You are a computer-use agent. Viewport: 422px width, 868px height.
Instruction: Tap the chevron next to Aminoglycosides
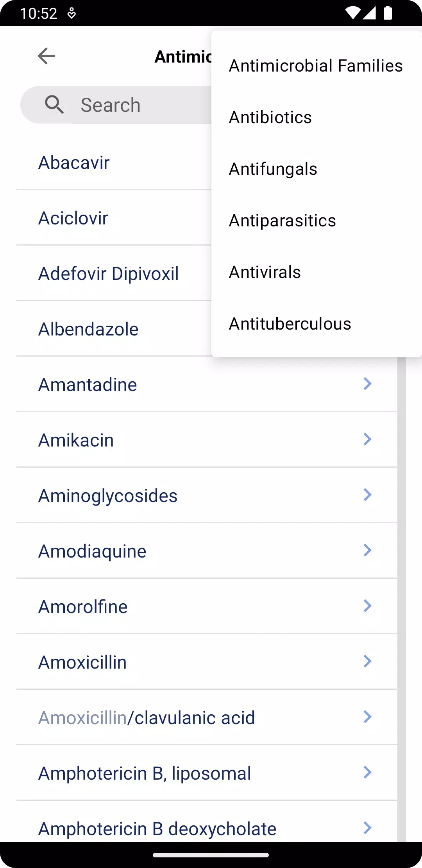pos(367,495)
